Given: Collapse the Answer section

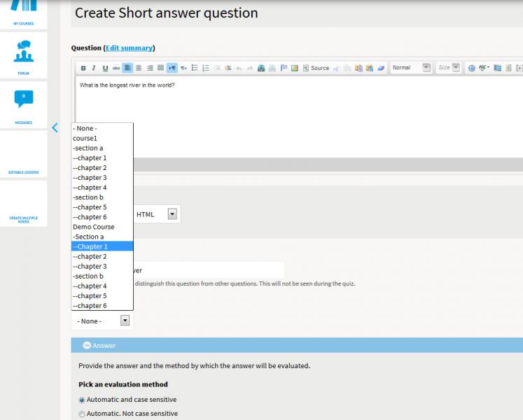Looking at the screenshot, I should (x=87, y=346).
